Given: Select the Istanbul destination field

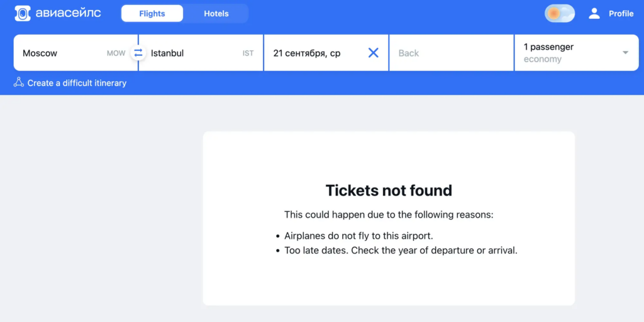Looking at the screenshot, I should tap(189, 53).
